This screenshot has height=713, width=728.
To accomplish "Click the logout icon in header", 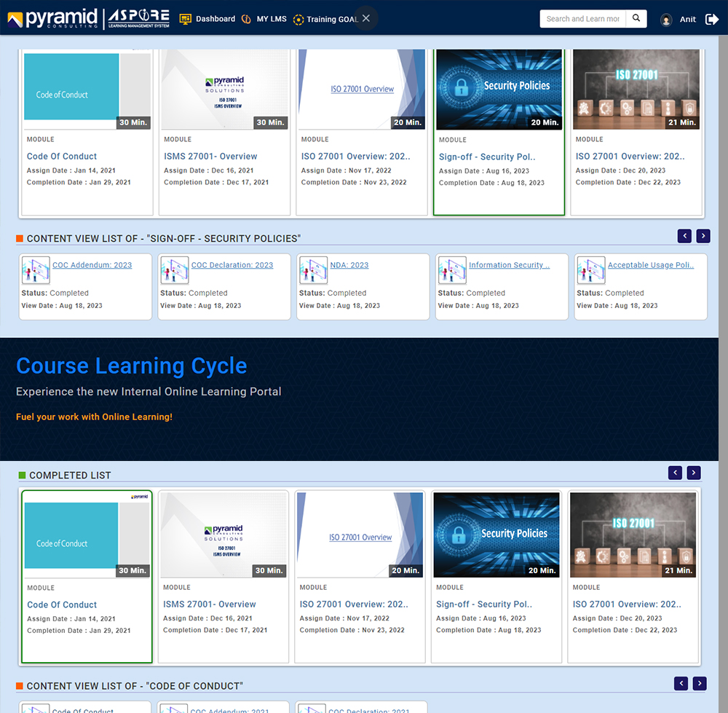I will pyautogui.click(x=711, y=19).
